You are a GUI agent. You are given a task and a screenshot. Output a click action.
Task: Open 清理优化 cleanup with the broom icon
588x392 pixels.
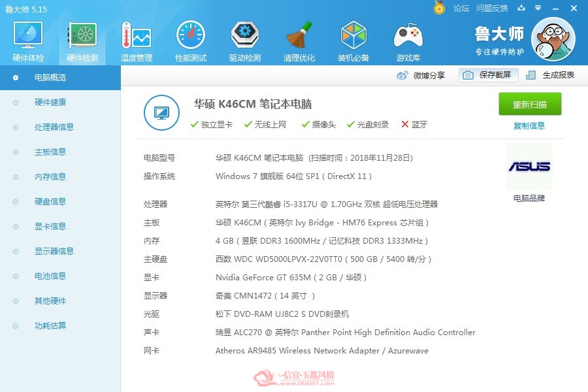tap(299, 42)
